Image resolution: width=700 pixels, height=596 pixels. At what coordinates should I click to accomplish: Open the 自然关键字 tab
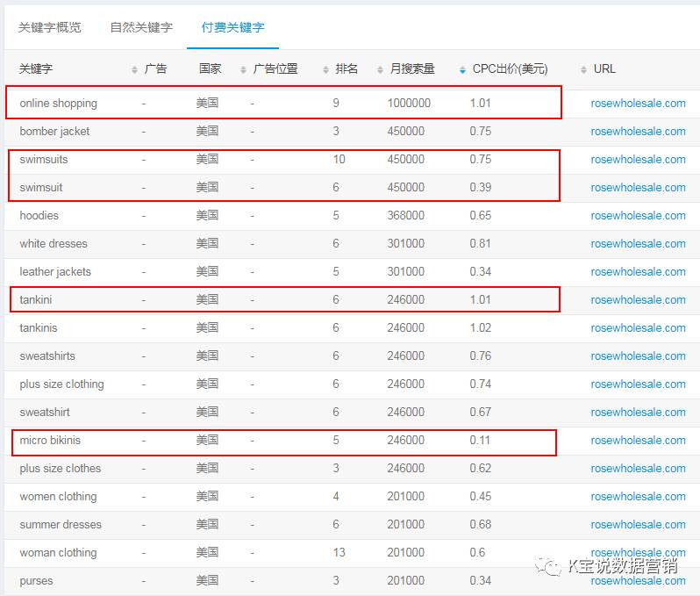[141, 28]
